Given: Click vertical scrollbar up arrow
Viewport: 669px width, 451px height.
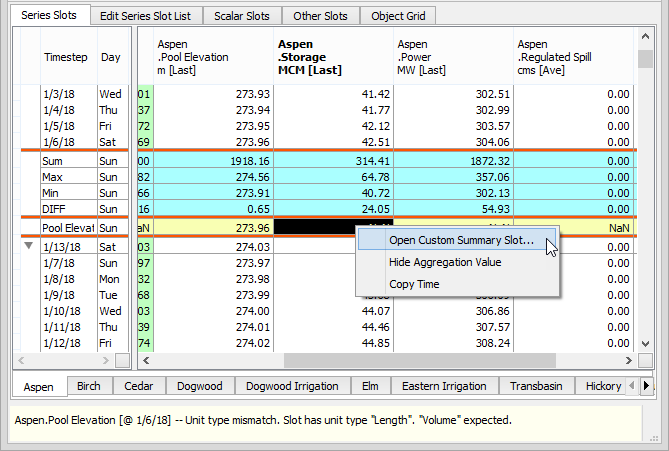Looking at the screenshot, I should click(x=646, y=37).
